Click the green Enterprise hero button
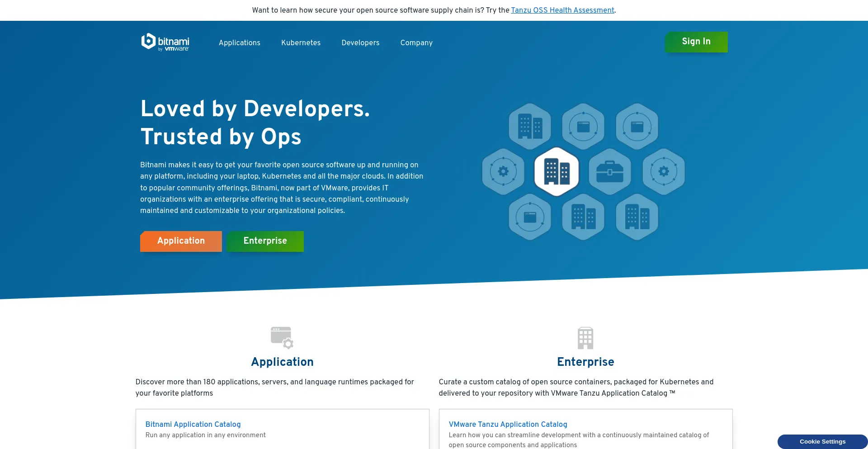Image resolution: width=868 pixels, height=449 pixels. click(x=265, y=241)
